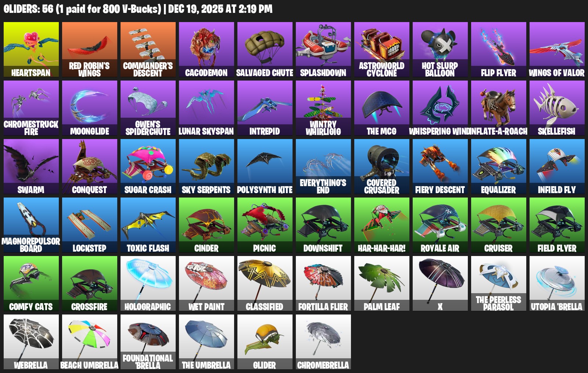Image resolution: width=588 pixels, height=373 pixels.
Task: Open the Inflate-A-Roach glider tile
Action: (x=499, y=108)
